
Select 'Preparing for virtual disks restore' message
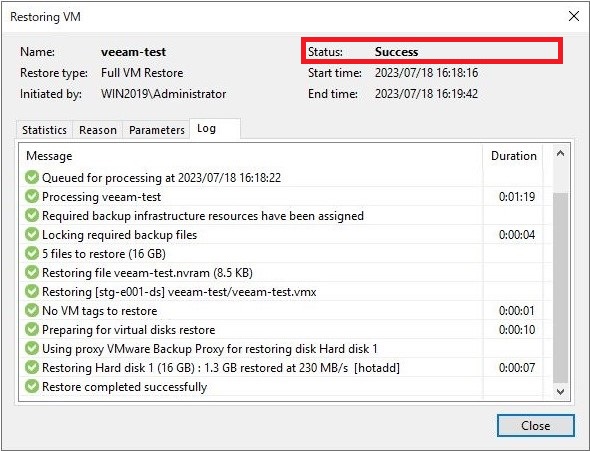coord(129,330)
